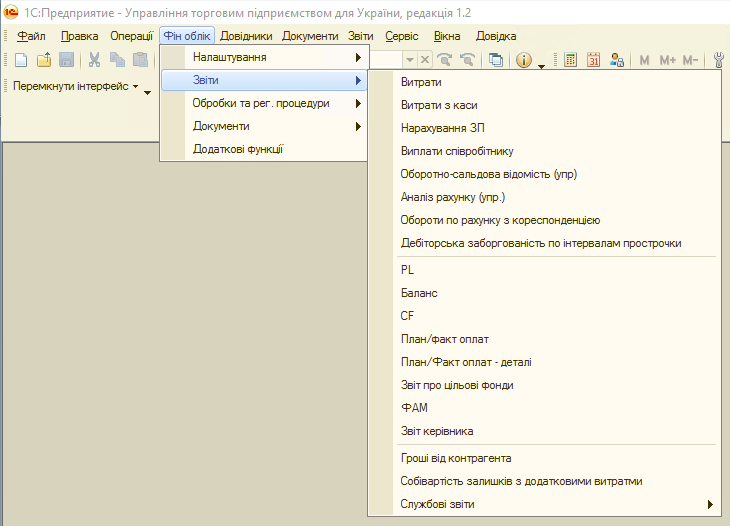This screenshot has height=526, width=730.
Task: Open Виплати співробітнику report
Action: click(x=556, y=151)
